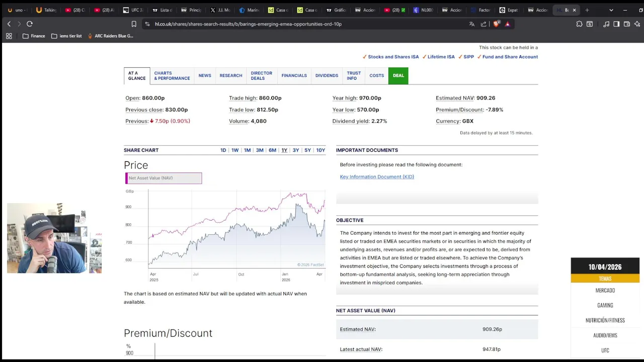Open the Charts & Performance tab
Image resolution: width=644 pixels, height=362 pixels.
pos(172,75)
